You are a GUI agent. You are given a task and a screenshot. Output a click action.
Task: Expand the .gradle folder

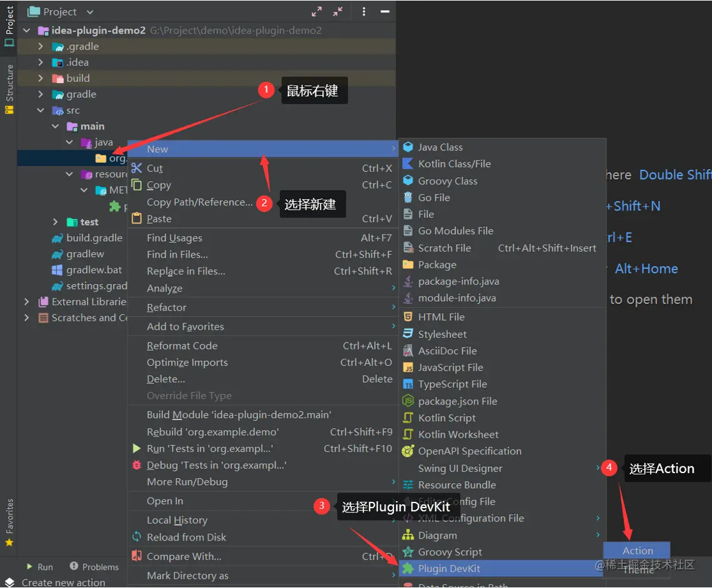(x=41, y=46)
